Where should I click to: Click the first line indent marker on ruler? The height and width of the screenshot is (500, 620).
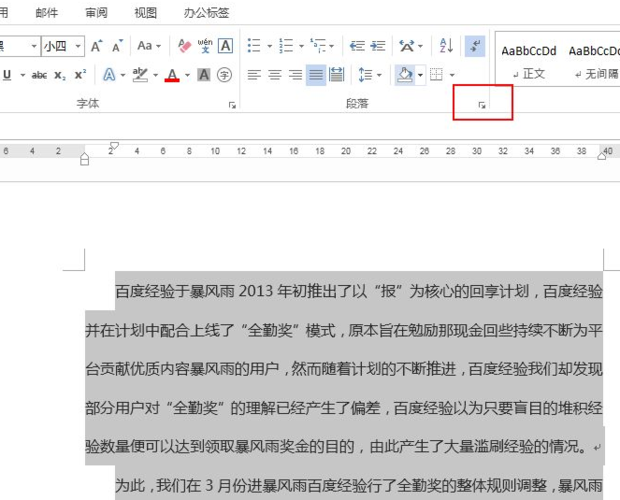click(114, 145)
